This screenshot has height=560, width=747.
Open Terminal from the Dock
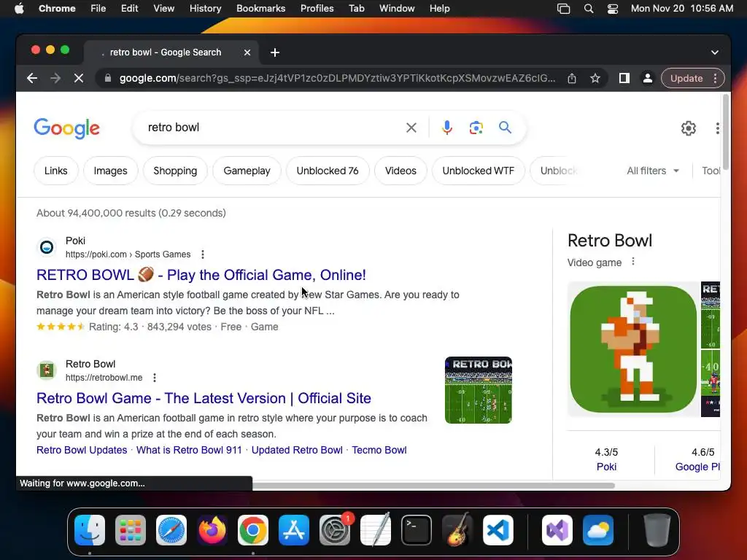[x=417, y=530]
